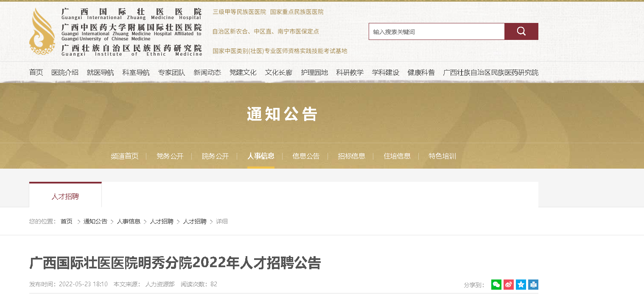This screenshot has width=644, height=302.
Task: Open 文化长廊 menu
Action: (x=279, y=73)
